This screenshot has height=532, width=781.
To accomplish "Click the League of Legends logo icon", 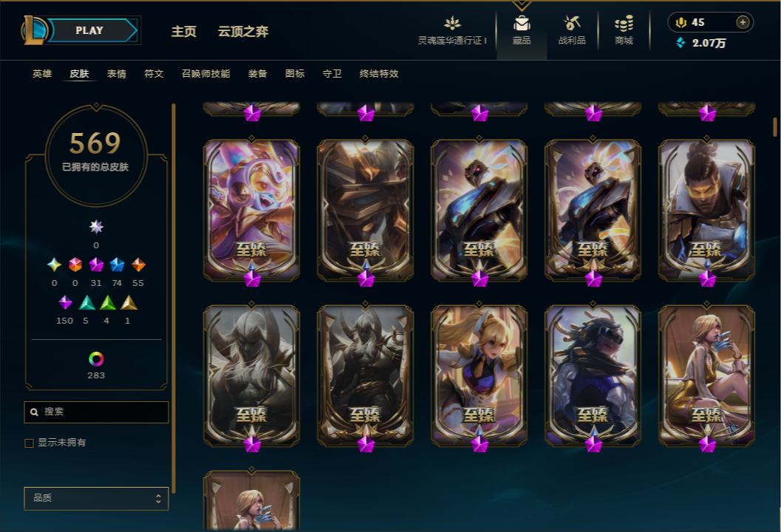I will tap(33, 30).
